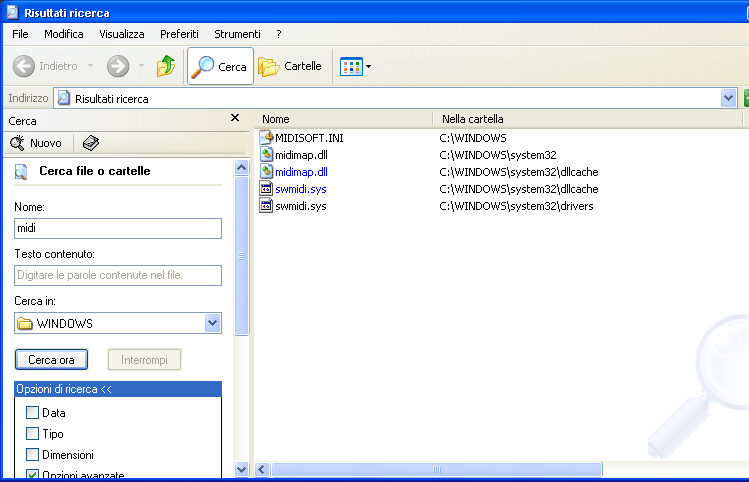This screenshot has width=749, height=482.
Task: Select the MIDISOFT.INI file icon
Action: [x=266, y=137]
